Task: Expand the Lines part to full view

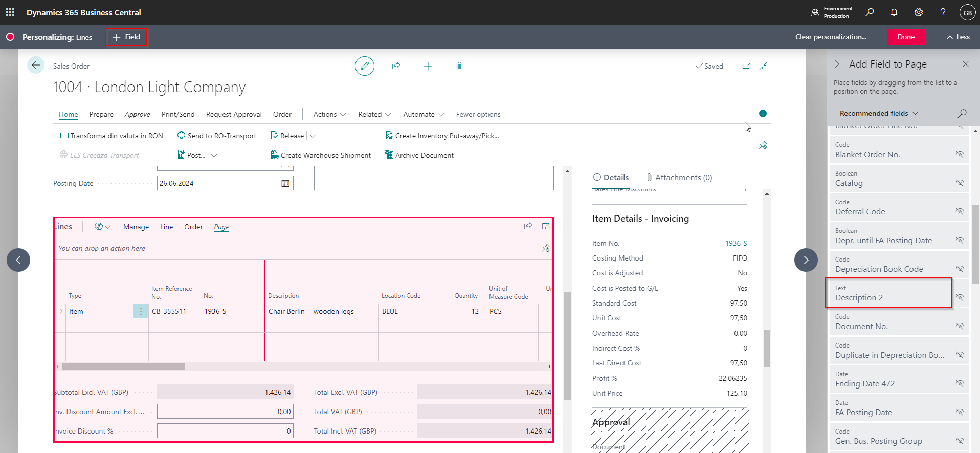Action: tap(546, 226)
